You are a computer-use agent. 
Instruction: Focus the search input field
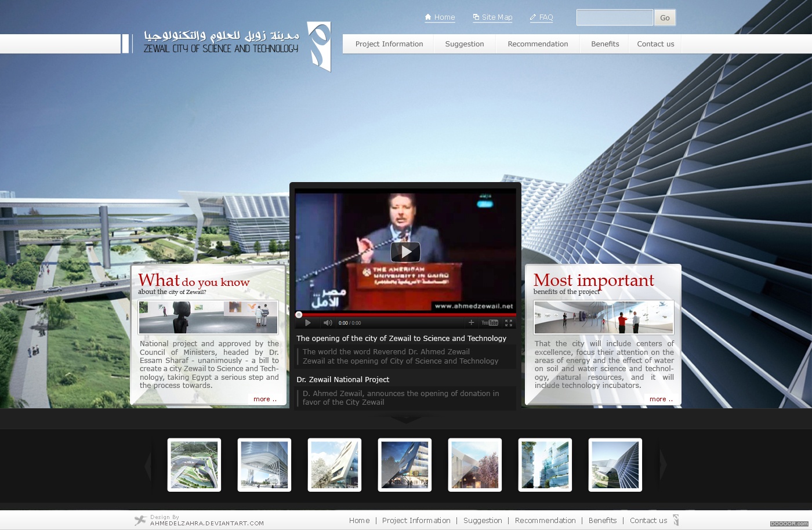(x=615, y=17)
